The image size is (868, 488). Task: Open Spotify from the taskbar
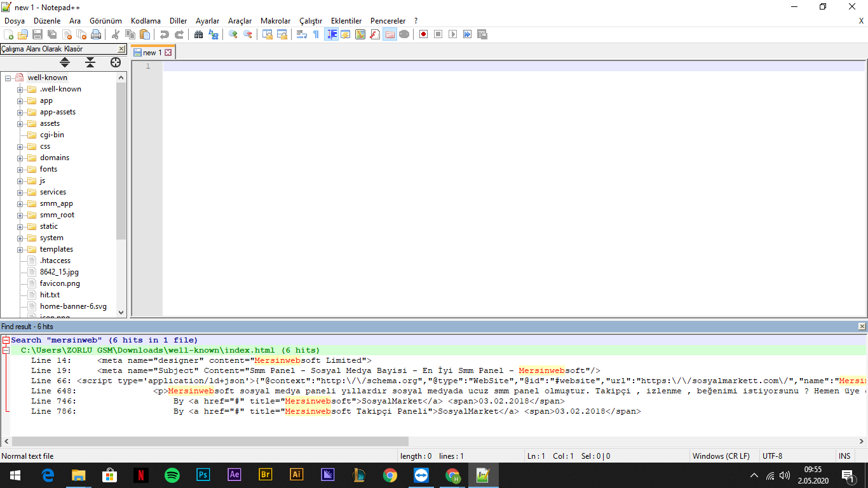tap(172, 475)
